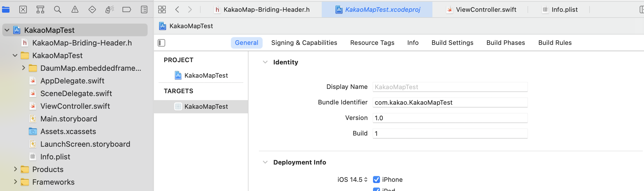
Task: Select KakaoMapTest under TARGETS
Action: tap(201, 106)
